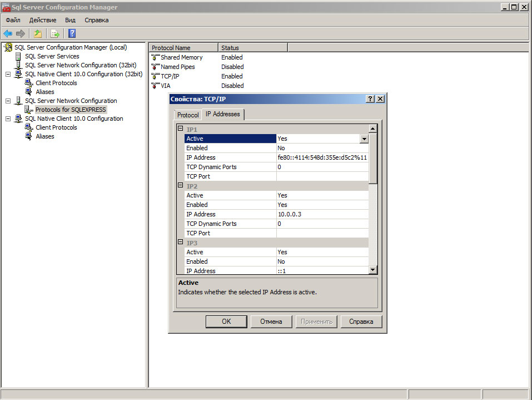Click the blue Back arrow in toolbar
Viewport: 532px width, 400px height.
pos(8,33)
